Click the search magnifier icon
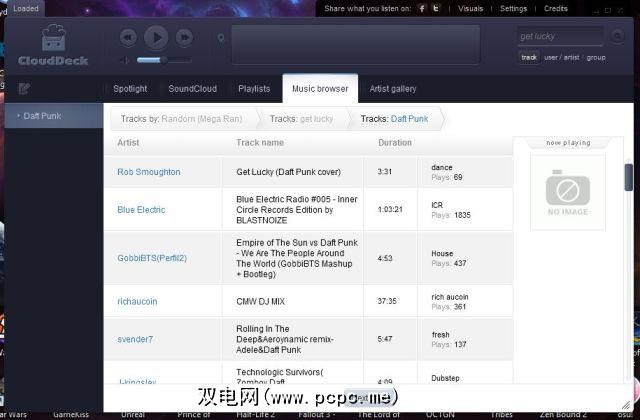 [617, 36]
